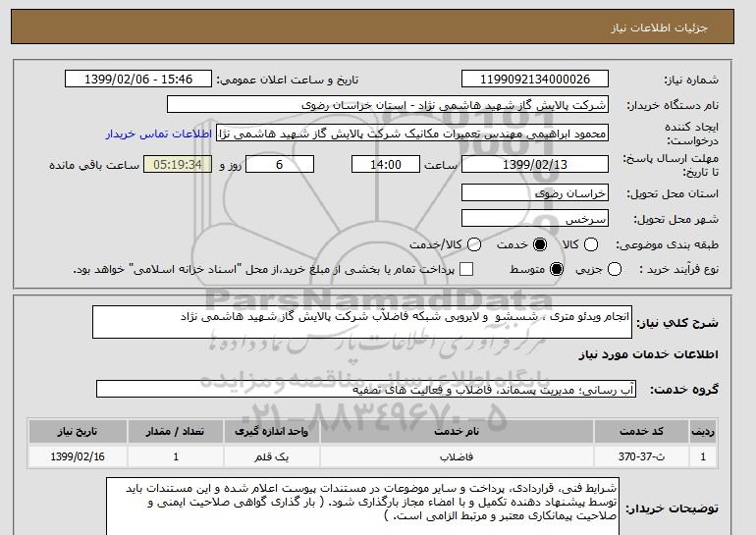Click the request creator field محمود ابراهیمی
The width and height of the screenshot is (756, 535).
[x=412, y=134]
